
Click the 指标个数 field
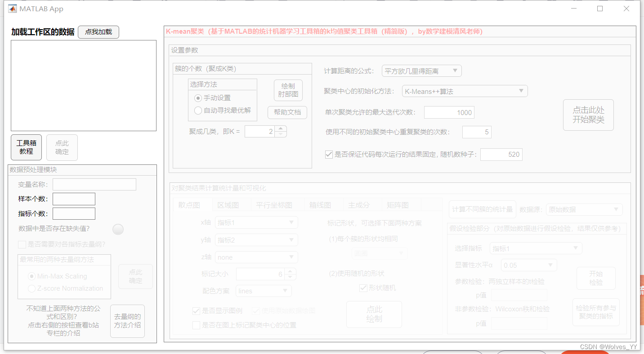point(74,213)
